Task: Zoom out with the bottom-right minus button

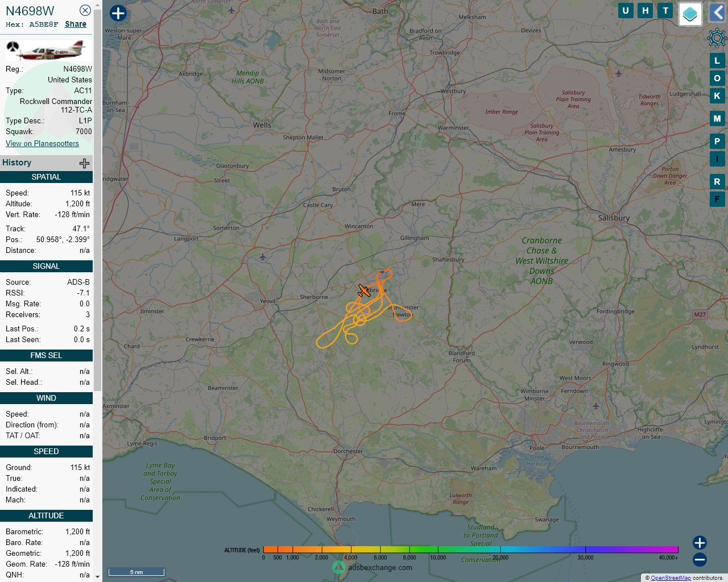Action: pyautogui.click(x=700, y=560)
